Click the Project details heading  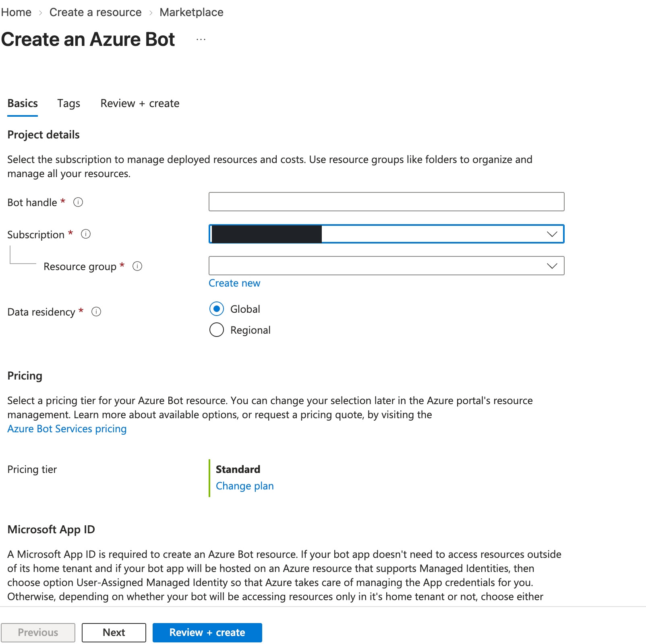tap(43, 134)
